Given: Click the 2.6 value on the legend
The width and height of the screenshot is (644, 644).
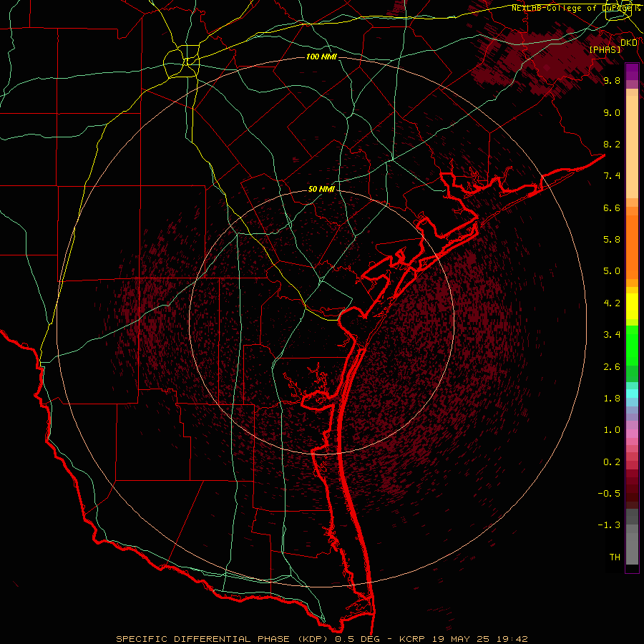Looking at the screenshot, I should tap(612, 367).
